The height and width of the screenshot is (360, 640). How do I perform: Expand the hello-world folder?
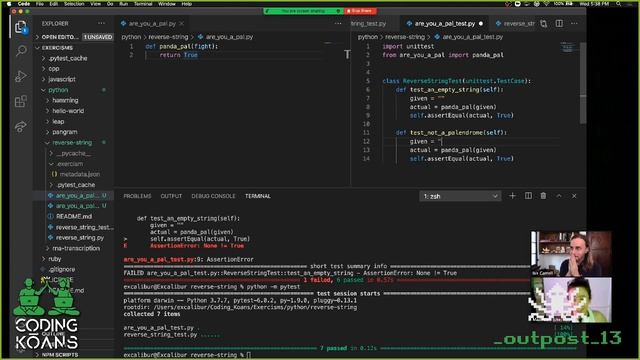click(68, 111)
